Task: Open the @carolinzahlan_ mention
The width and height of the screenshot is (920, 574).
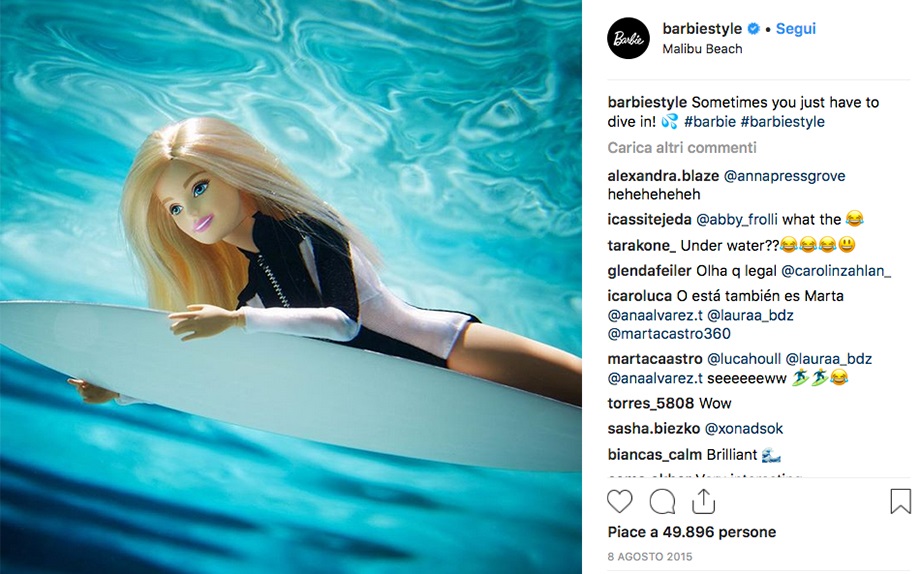Action: coord(836,271)
